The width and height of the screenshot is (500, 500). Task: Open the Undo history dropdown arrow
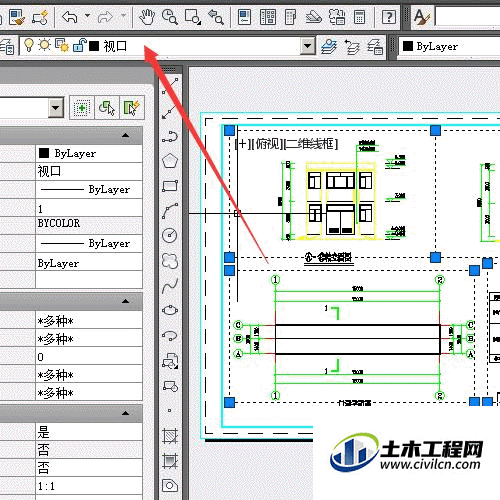pos(88,16)
